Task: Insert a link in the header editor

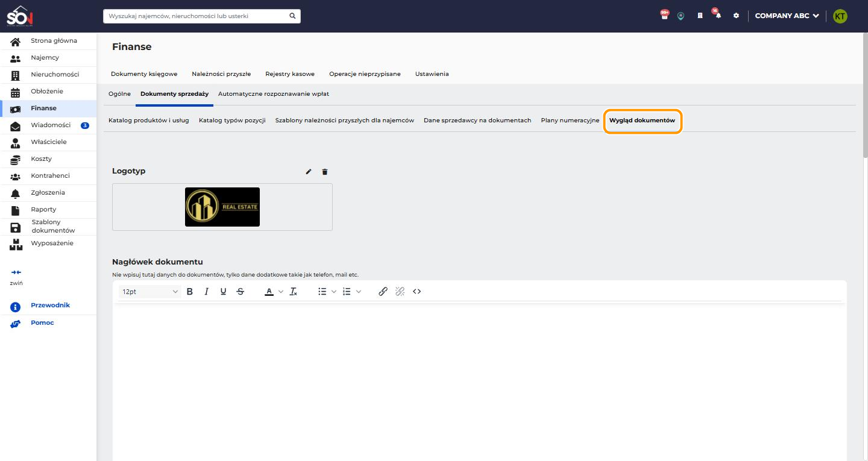Action: point(383,292)
